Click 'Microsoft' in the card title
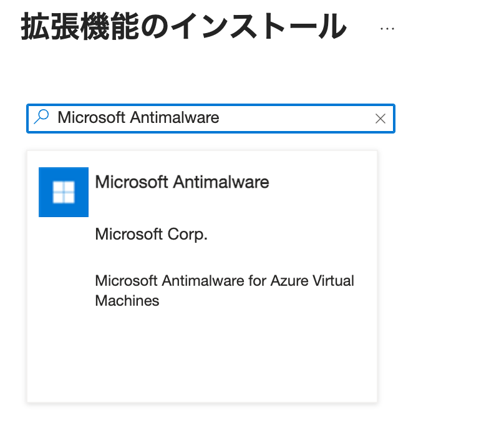Viewport: 504px width, 438px height. (132, 182)
